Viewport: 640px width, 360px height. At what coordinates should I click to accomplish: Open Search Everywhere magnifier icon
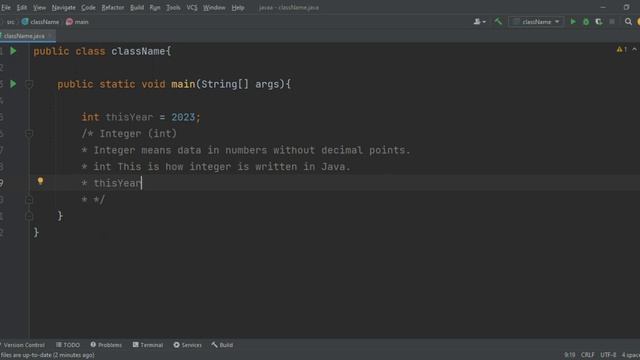click(628, 22)
